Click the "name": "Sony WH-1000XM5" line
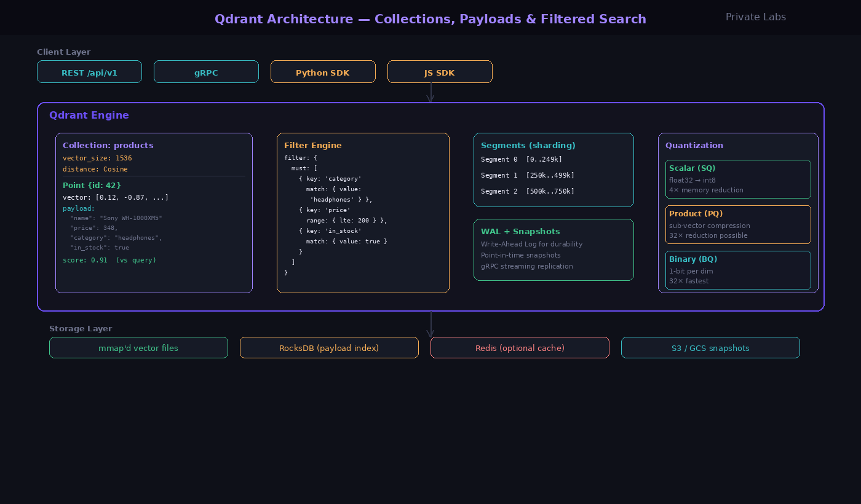Image resolution: width=861 pixels, height=504 pixels. click(x=116, y=218)
